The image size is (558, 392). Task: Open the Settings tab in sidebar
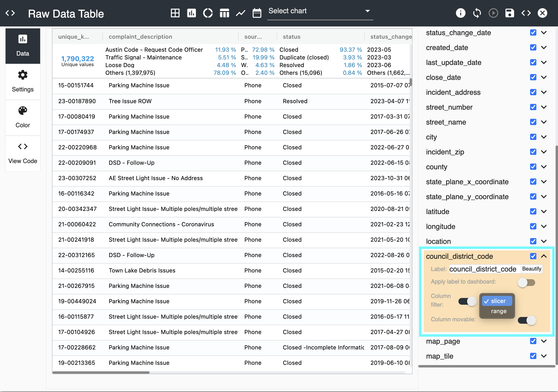[23, 82]
